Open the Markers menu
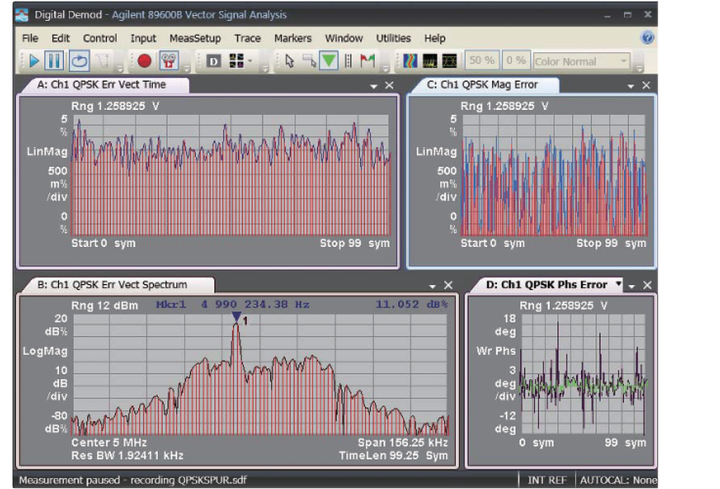The image size is (720, 489). click(x=293, y=38)
